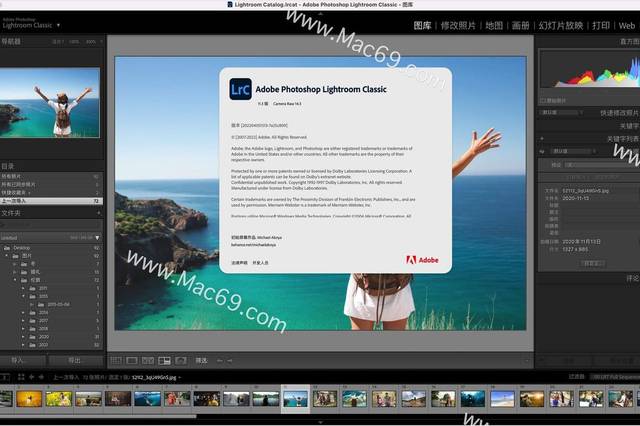Open behance.net/michaelakaya link
The image size is (640, 426).
[253, 245]
